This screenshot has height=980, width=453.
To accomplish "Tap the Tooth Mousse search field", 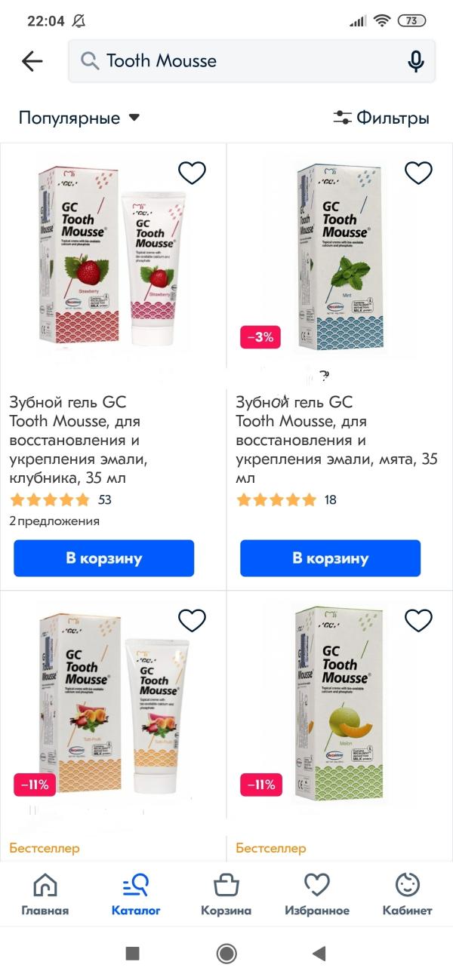I will pyautogui.click(x=249, y=61).
